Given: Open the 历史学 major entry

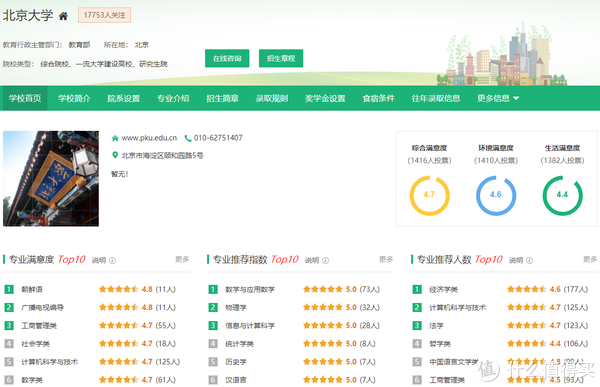Looking at the screenshot, I should (236, 362).
